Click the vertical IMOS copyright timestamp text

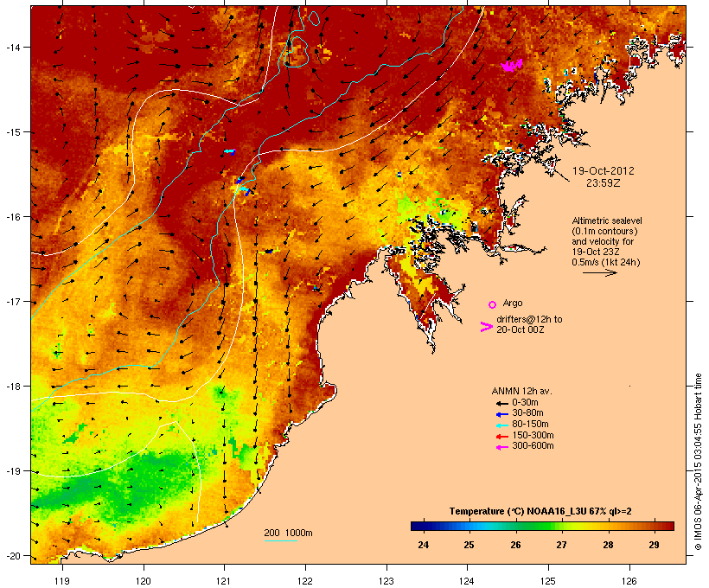click(699, 462)
